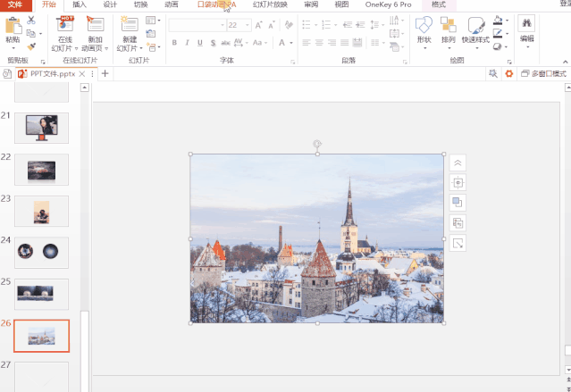Click the Decrease font size icon
The width and height of the screenshot is (571, 392).
[272, 25]
